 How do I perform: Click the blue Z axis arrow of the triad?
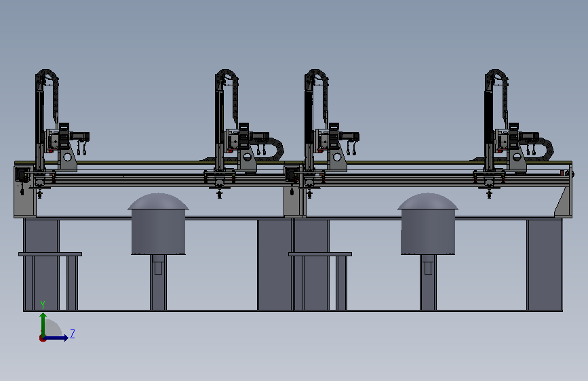click(56, 338)
